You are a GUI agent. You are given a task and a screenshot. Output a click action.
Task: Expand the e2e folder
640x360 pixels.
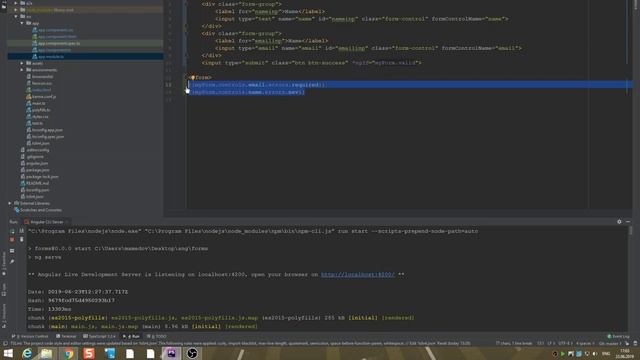[x=16, y=3]
